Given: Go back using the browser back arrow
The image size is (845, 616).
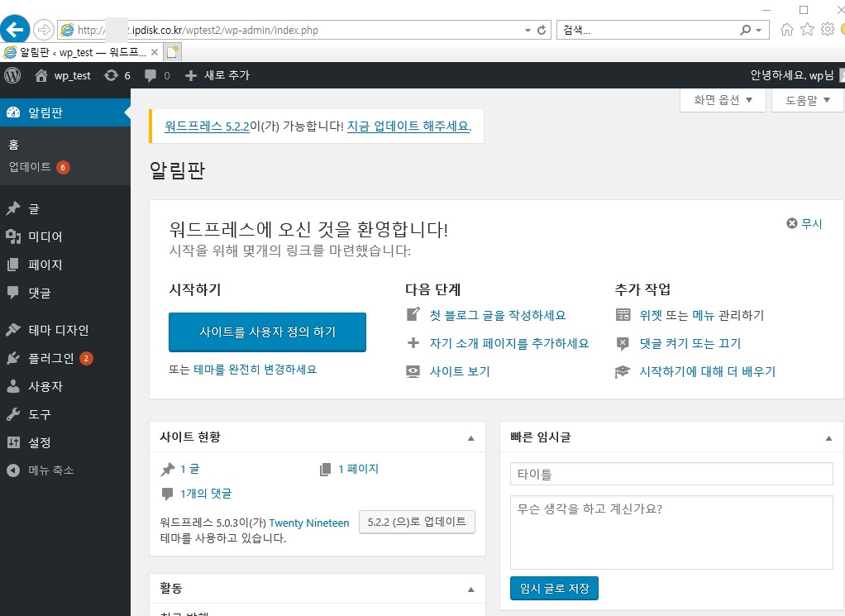Looking at the screenshot, I should coord(15,29).
